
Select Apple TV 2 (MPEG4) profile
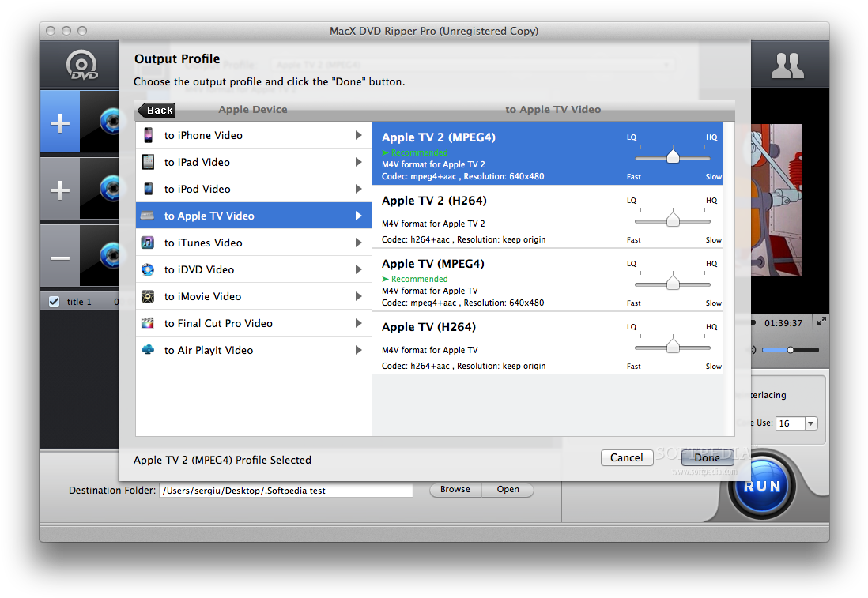click(x=547, y=153)
